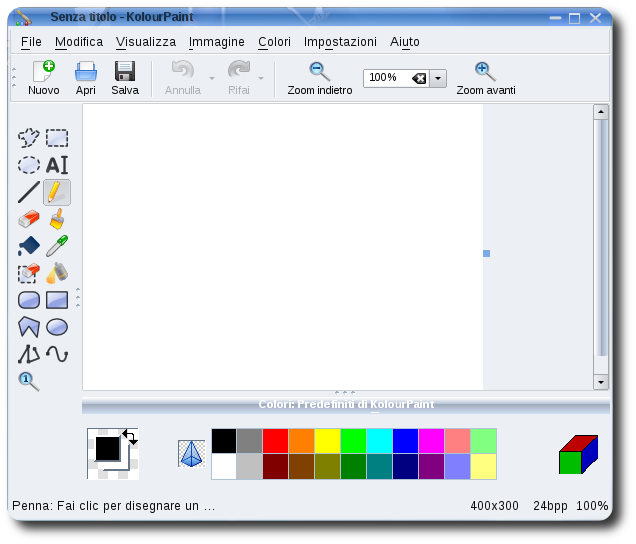Select the Brush tool

(57, 219)
